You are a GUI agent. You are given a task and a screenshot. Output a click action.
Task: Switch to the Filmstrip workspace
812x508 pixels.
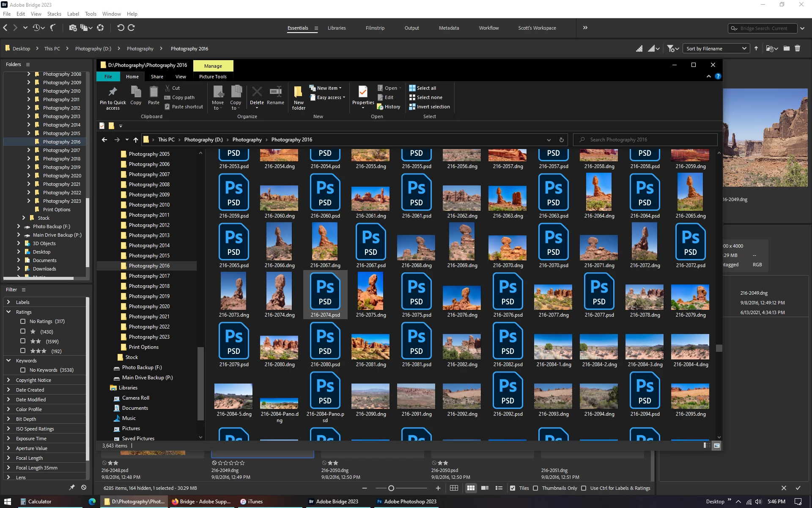coord(375,28)
